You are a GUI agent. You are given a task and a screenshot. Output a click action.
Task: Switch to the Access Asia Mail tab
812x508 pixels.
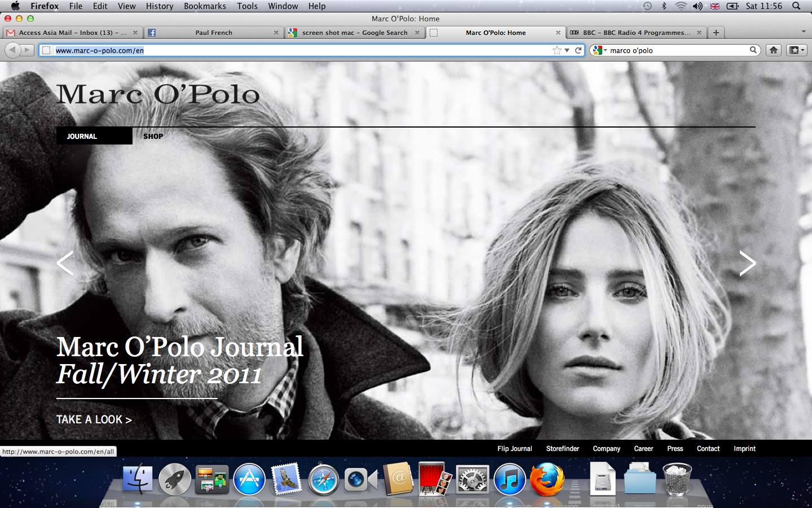point(72,33)
